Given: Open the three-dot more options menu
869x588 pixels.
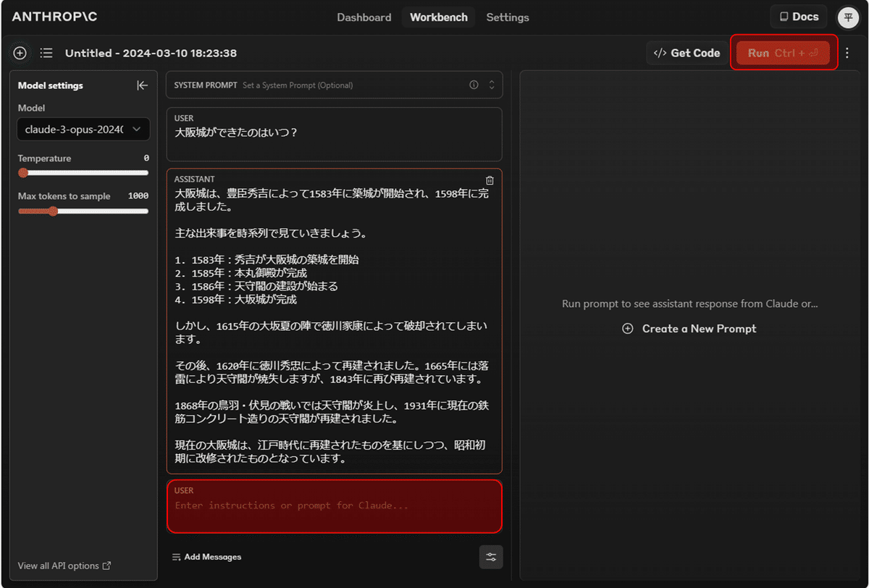Looking at the screenshot, I should coord(847,53).
